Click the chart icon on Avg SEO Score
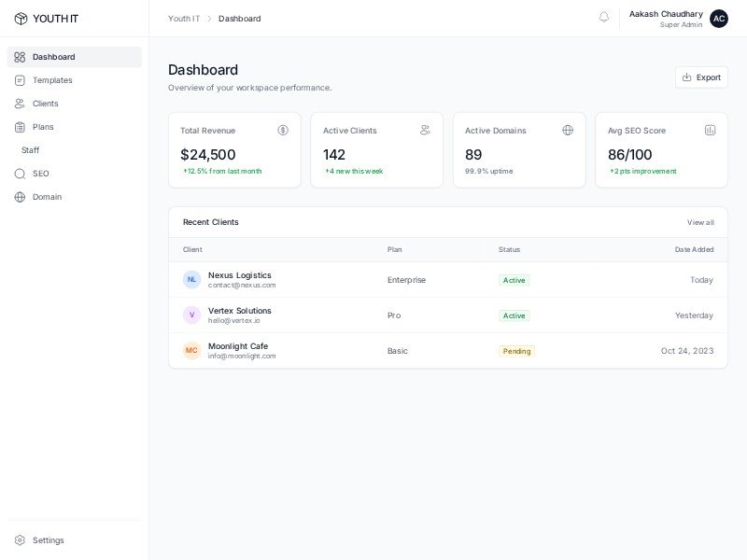The height and width of the screenshot is (560, 747). (710, 130)
